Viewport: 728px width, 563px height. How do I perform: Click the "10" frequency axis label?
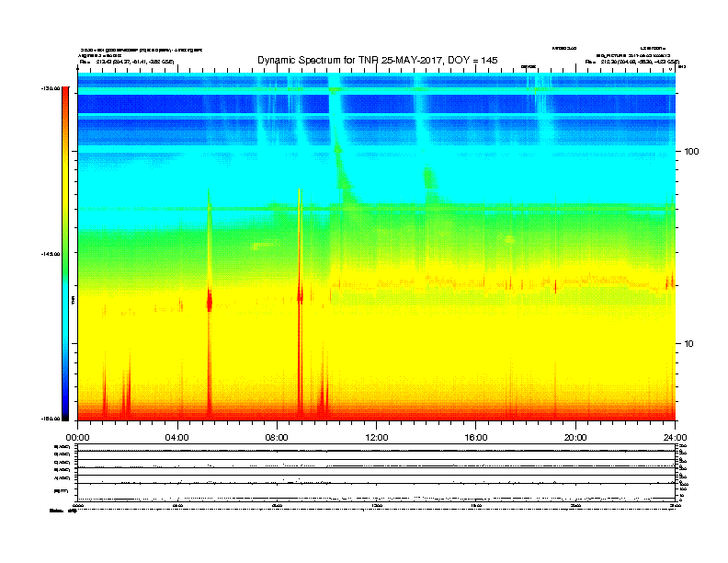[689, 344]
